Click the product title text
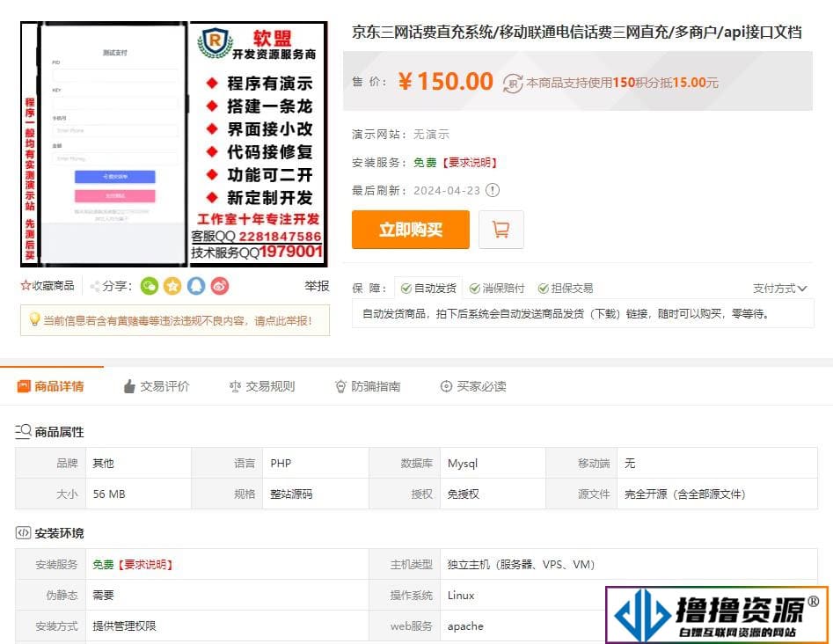Viewport: 833px width, 644px height. point(576,33)
